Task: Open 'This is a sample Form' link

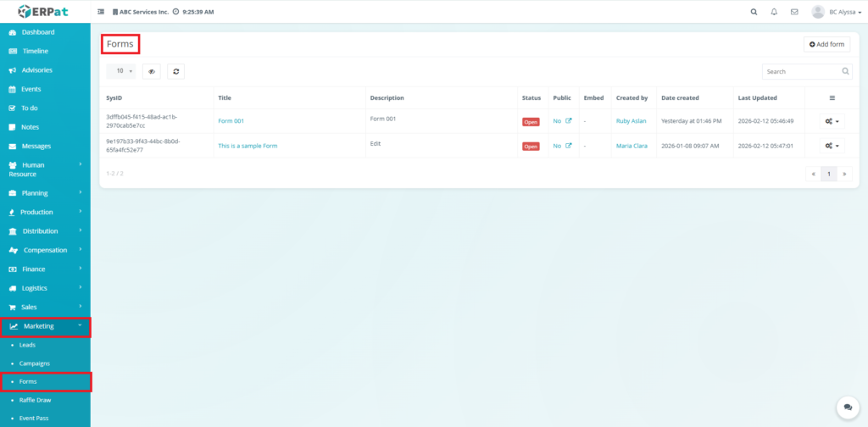Action: pyautogui.click(x=248, y=146)
